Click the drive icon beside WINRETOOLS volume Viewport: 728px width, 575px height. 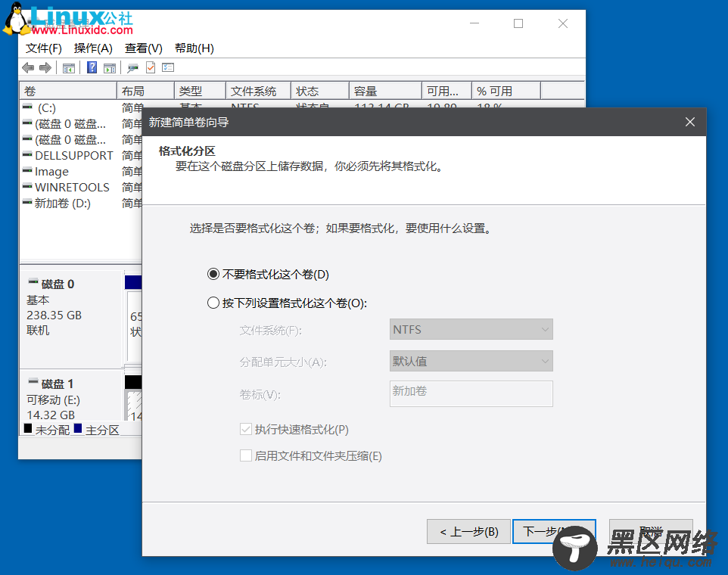[x=27, y=186]
